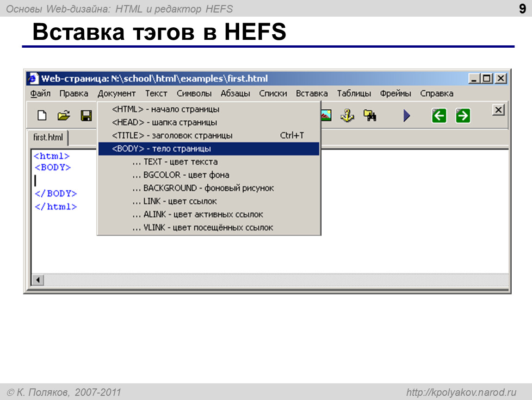Click the app icon in title bar
Screen dimensions: 532x400
tap(33, 79)
